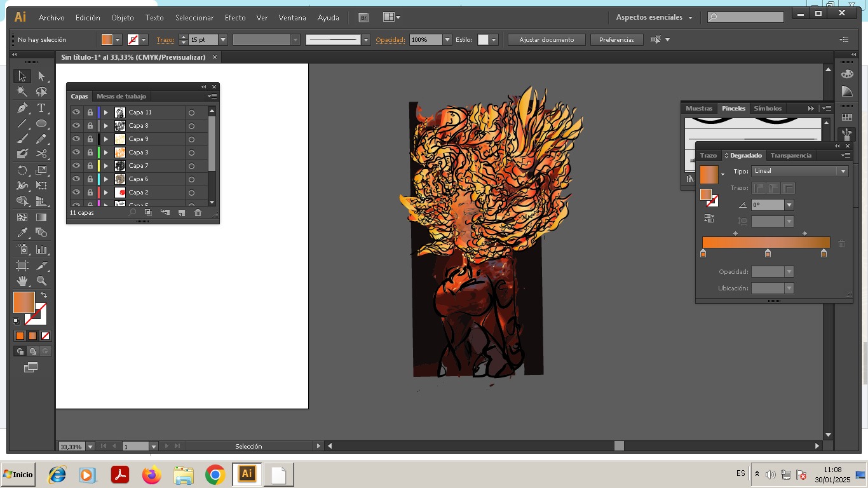Click the Ajustar documento button
This screenshot has height=488, width=868.
pos(546,40)
